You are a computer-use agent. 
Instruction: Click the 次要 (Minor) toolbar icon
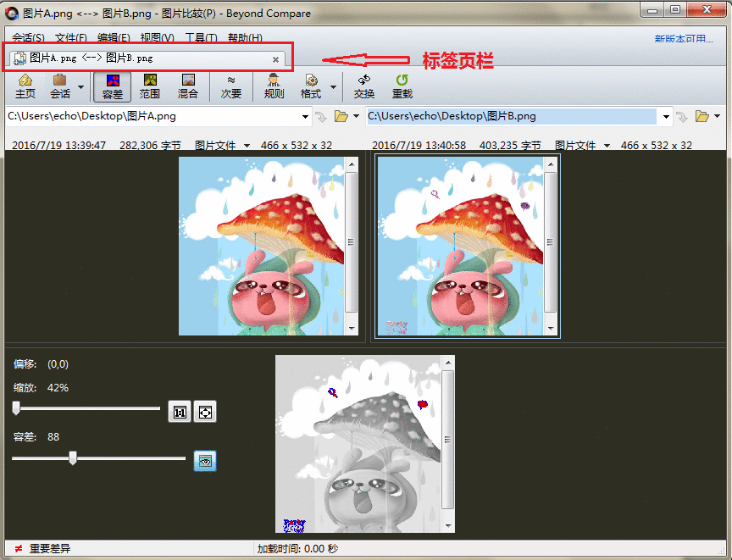click(231, 86)
